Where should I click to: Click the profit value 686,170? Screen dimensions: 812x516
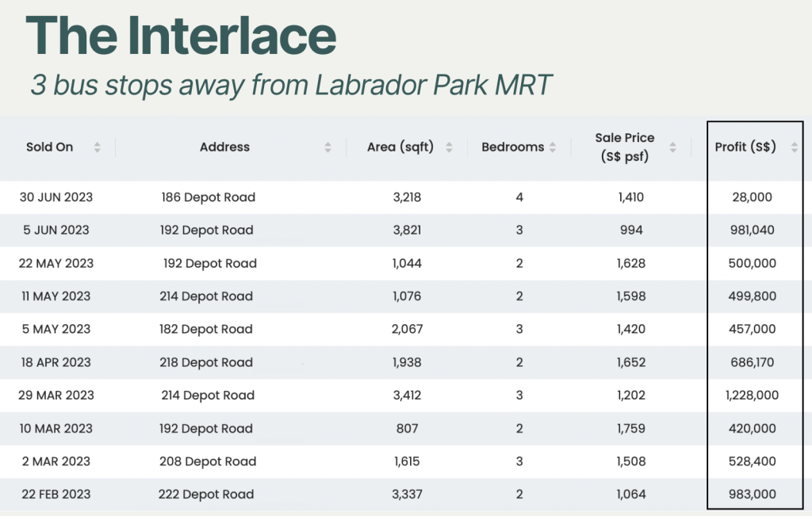[x=752, y=362]
